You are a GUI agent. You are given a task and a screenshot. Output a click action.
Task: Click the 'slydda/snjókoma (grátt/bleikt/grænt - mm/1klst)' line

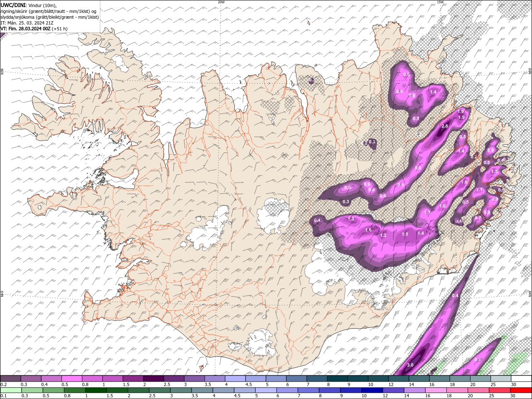(x=50, y=17)
